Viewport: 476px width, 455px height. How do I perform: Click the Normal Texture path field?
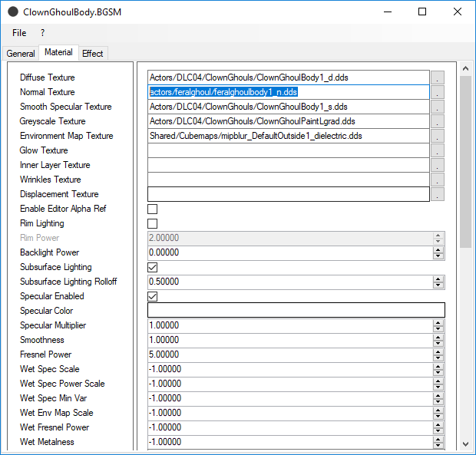[x=289, y=92]
